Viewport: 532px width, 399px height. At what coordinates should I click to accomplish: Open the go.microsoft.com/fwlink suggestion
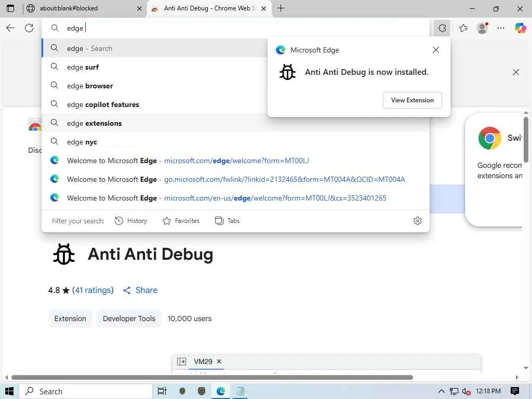tap(235, 179)
